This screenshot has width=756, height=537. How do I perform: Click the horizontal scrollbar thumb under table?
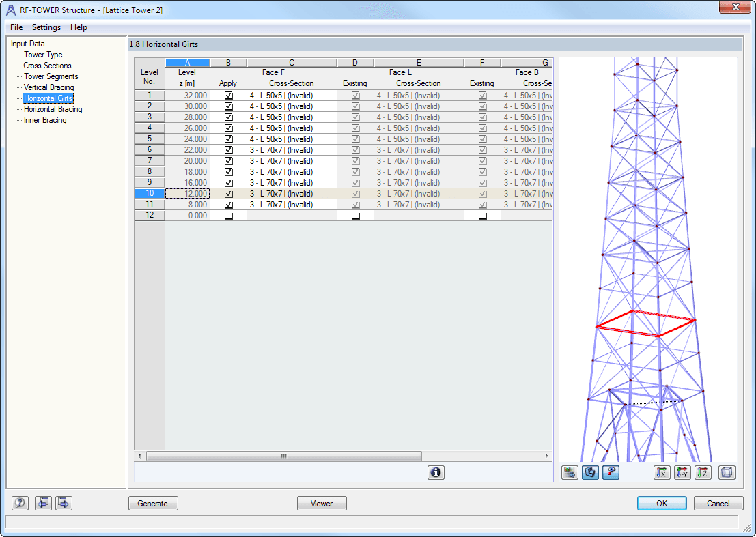click(x=284, y=456)
